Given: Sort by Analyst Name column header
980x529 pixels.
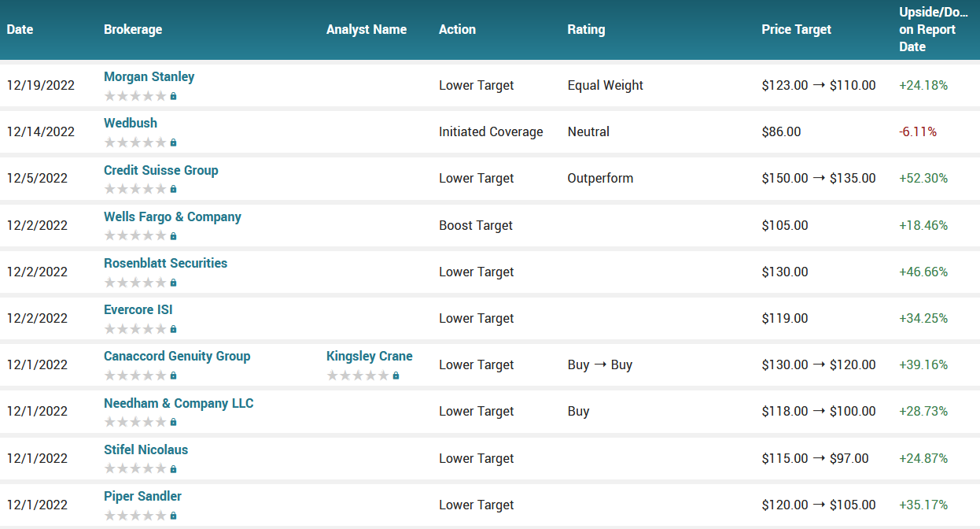Looking at the screenshot, I should 367,30.
